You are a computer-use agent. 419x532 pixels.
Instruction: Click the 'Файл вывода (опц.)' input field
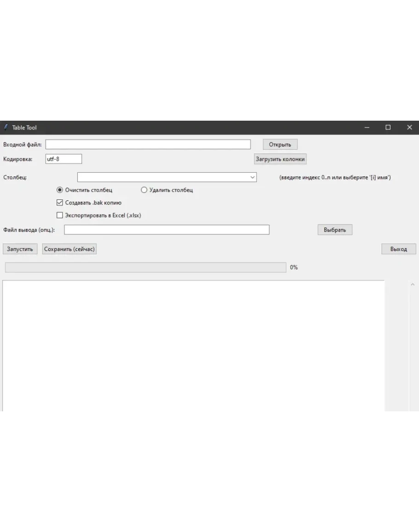166,229
